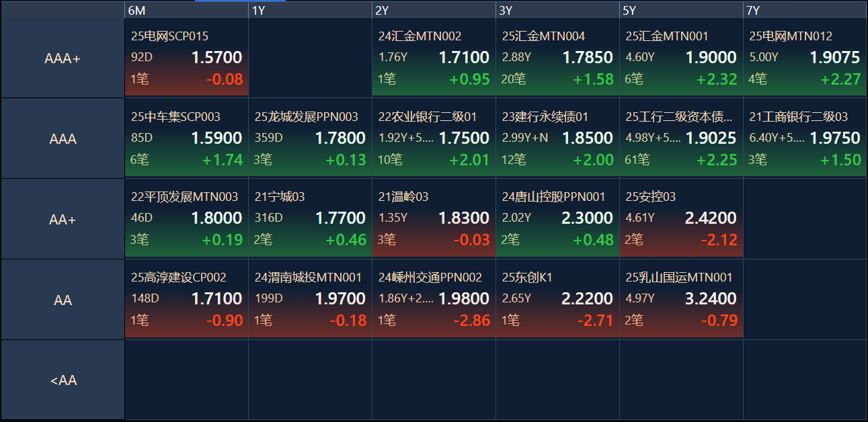Click the 3.2400 yield value
868x422 pixels.
(711, 298)
